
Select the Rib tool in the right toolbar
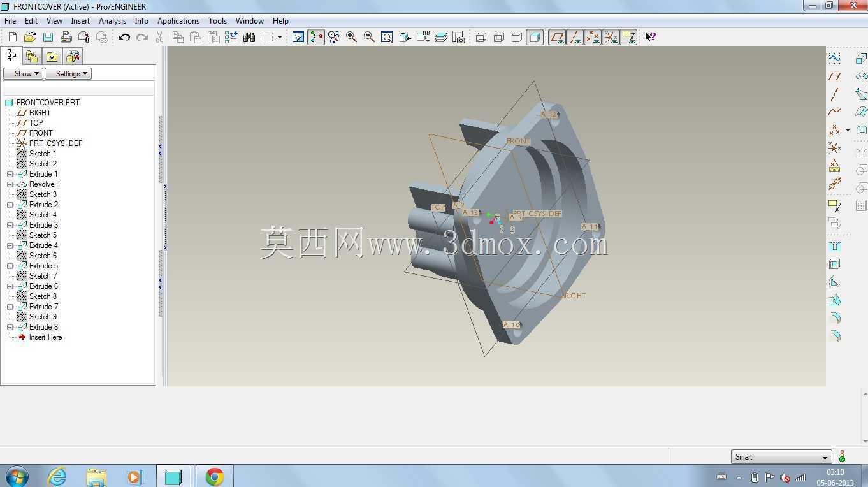(834, 282)
